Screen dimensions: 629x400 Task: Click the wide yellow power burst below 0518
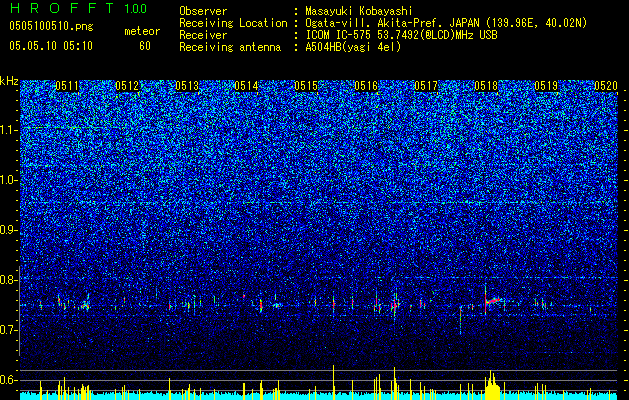pyautogui.click(x=492, y=385)
